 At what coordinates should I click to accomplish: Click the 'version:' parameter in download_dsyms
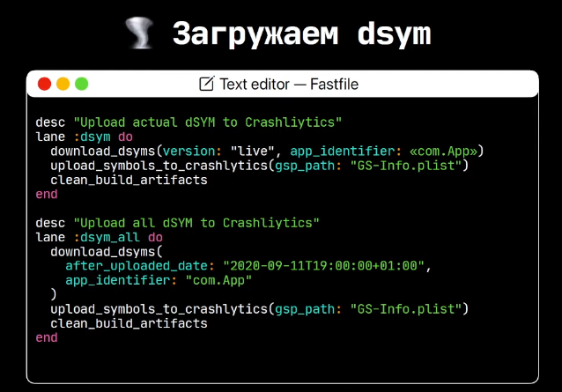(192, 151)
